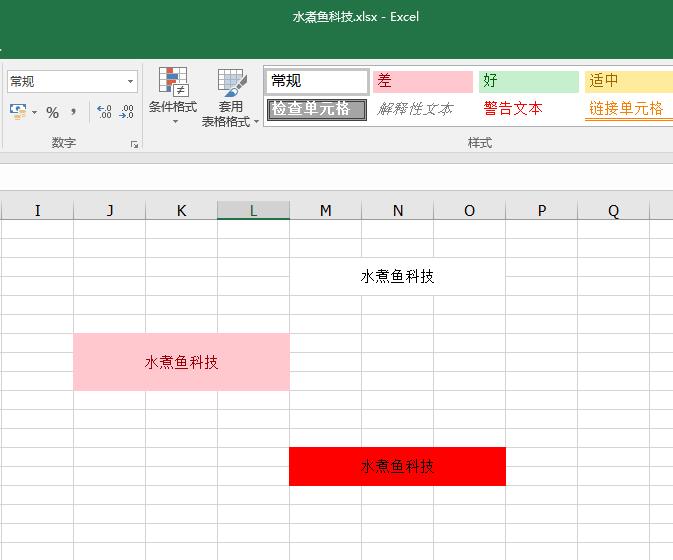Open the 数字 group dialog launcher
This screenshot has height=560, width=673.
(x=134, y=145)
